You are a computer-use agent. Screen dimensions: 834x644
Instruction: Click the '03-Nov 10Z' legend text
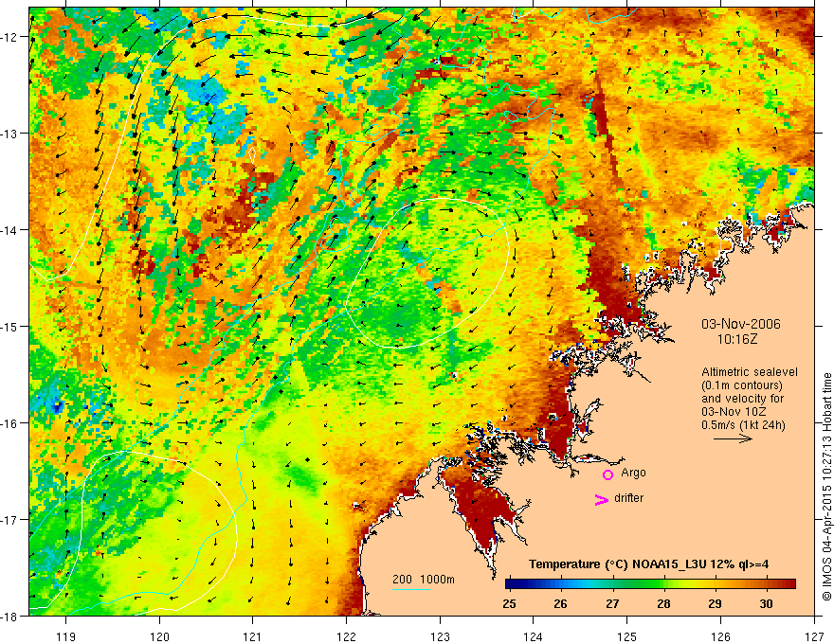[x=733, y=412]
